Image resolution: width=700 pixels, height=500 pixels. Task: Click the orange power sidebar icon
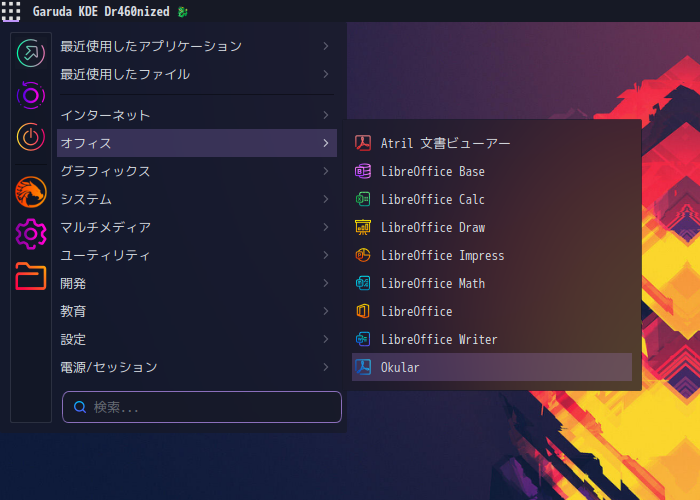tap(31, 137)
